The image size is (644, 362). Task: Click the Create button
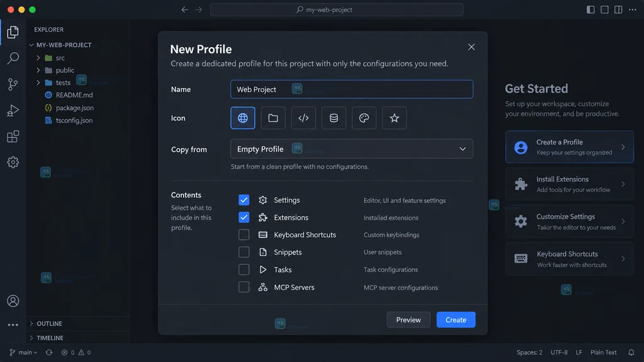(456, 320)
